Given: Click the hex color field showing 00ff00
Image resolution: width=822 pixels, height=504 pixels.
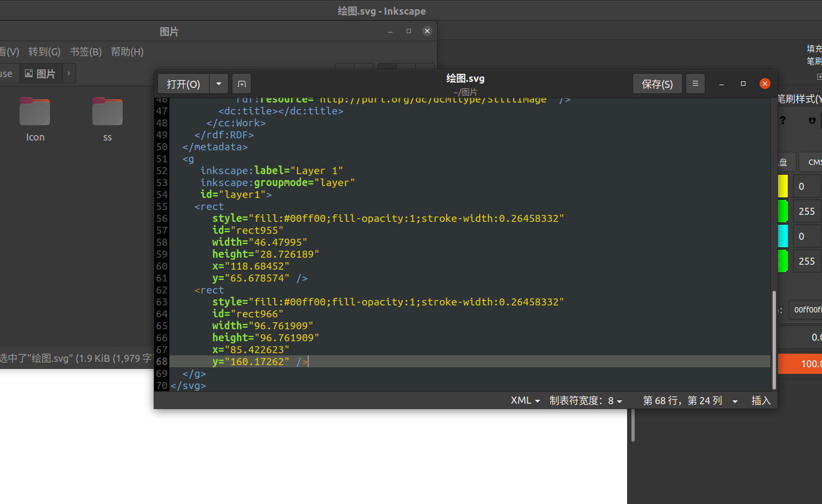Looking at the screenshot, I should pos(807,310).
